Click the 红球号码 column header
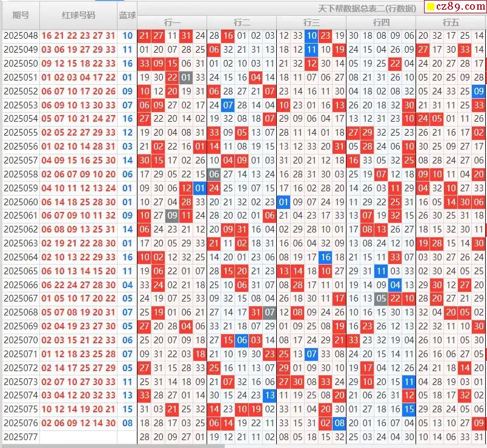 pyautogui.click(x=78, y=15)
